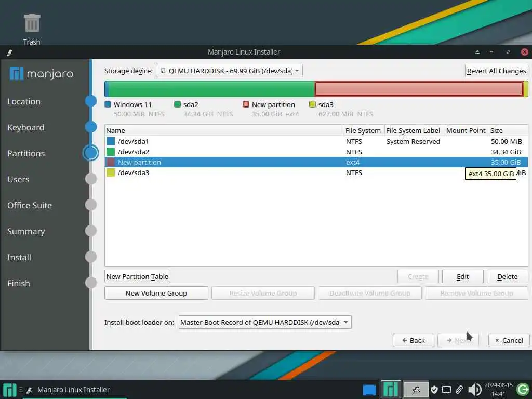The width and height of the screenshot is (532, 399).
Task: Click the keep-above arrow in the title bar
Action: click(x=477, y=52)
